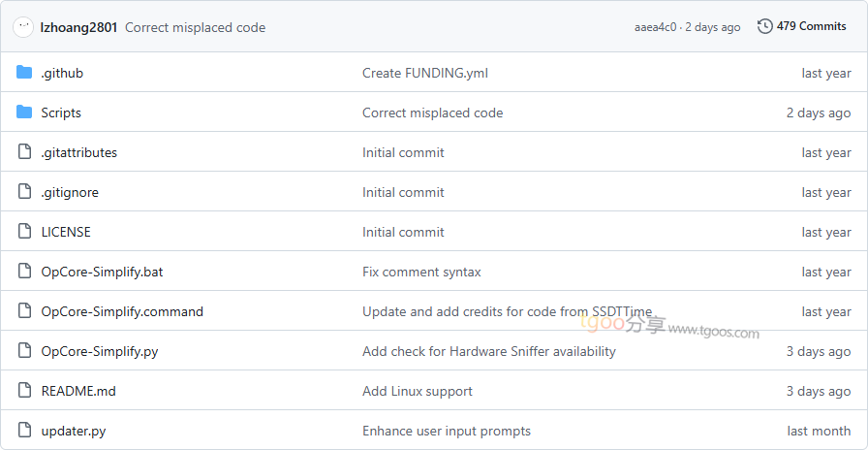Click the file icon next to .gitignore
This screenshot has height=450, width=868.
pos(24,192)
